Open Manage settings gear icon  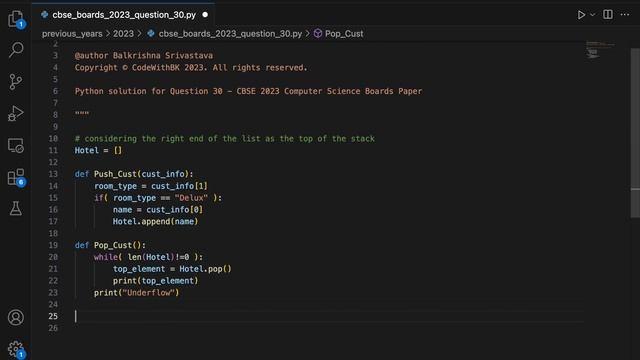[16, 349]
